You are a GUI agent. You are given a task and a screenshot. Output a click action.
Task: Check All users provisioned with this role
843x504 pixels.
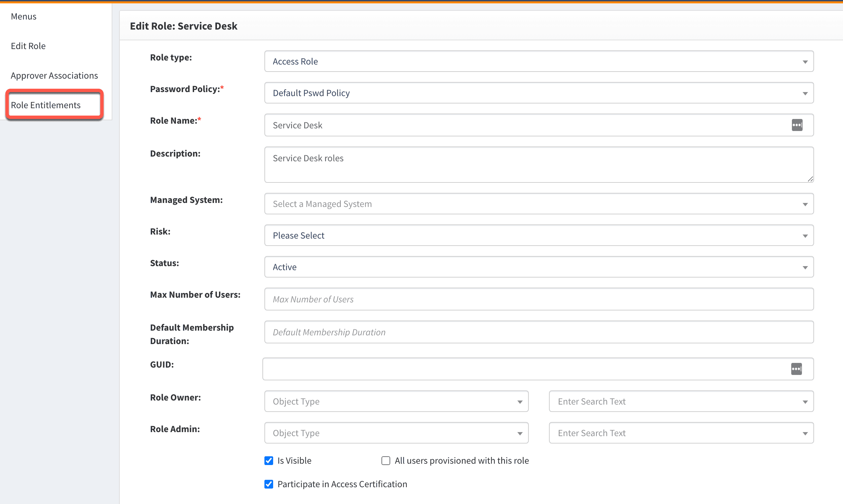386,461
